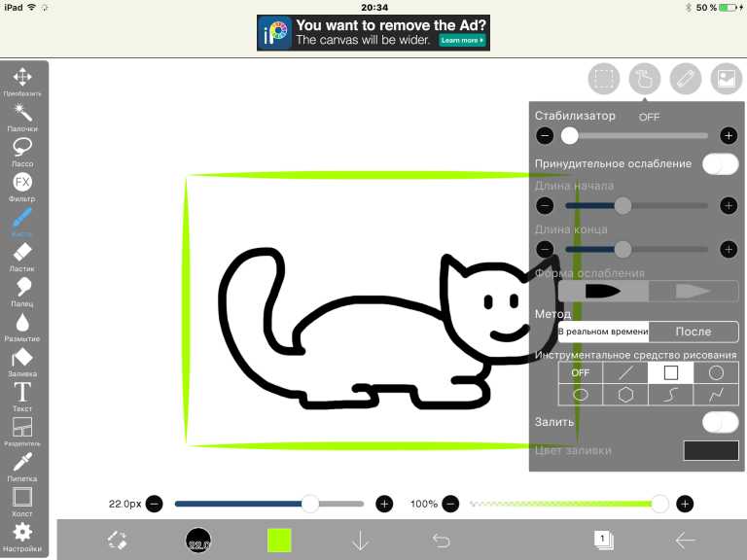Image resolution: width=747 pixels, height=560 pixels.
Task: Select the Eyedropper tool
Action: pyautogui.click(x=22, y=467)
